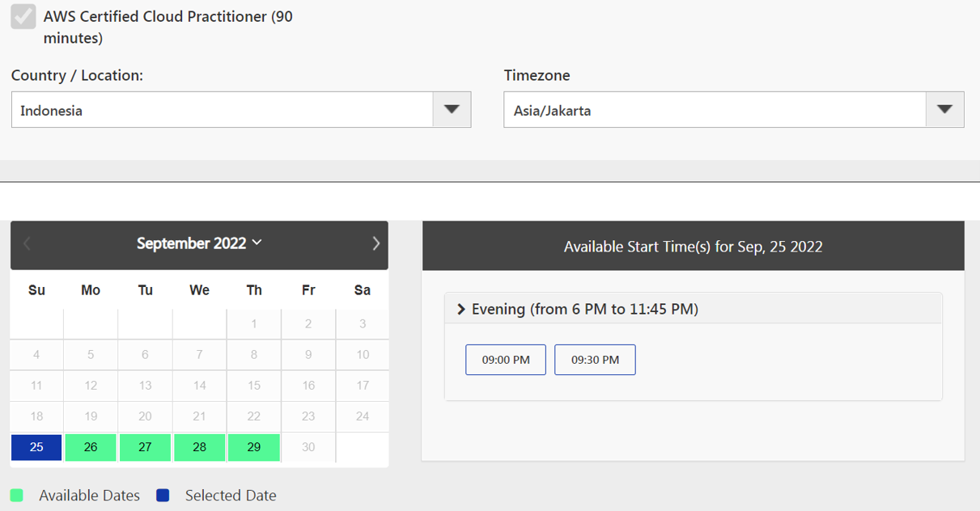Choose September 29 on the calendar
The height and width of the screenshot is (511, 980).
click(254, 447)
